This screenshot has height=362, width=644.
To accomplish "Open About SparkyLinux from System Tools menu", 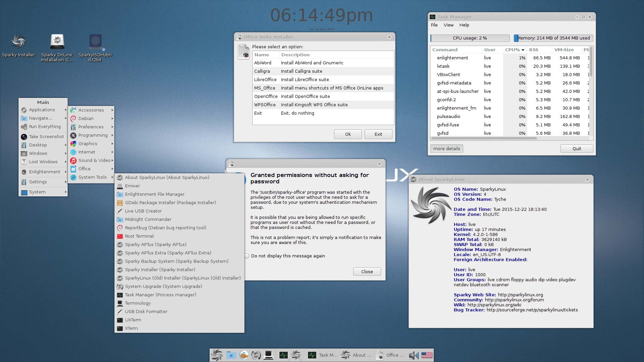I will tap(179, 177).
